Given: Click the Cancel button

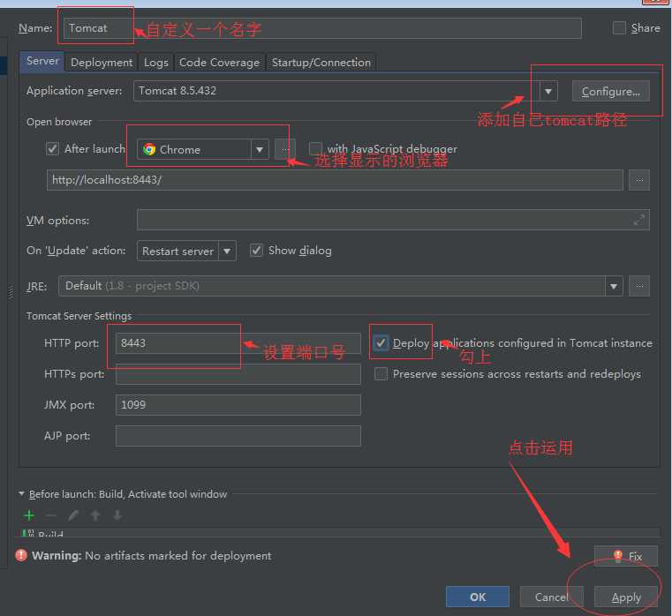Looking at the screenshot, I should coord(552,597).
